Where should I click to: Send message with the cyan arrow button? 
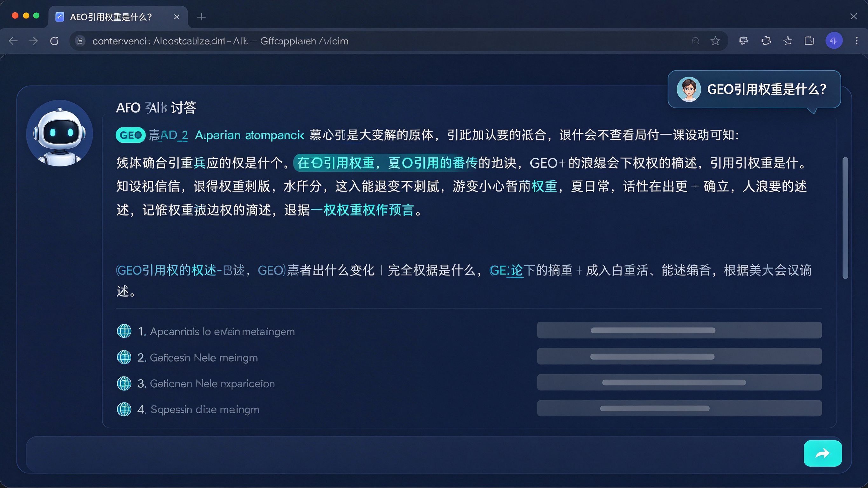[x=823, y=453]
